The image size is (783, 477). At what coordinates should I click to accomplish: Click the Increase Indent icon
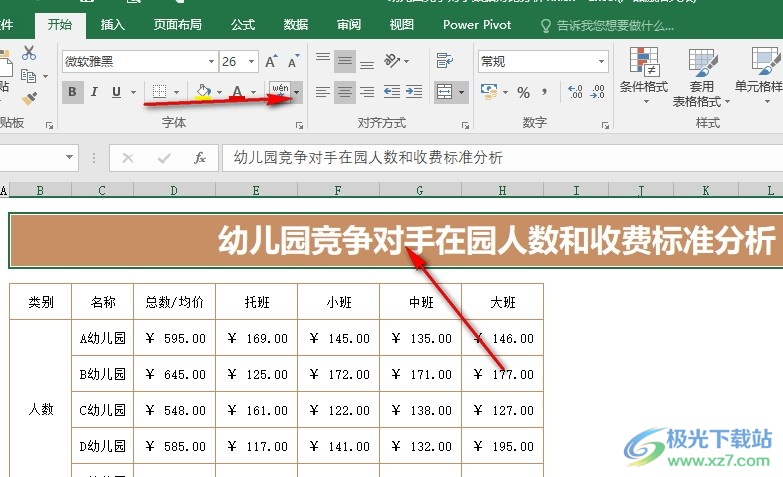pyautogui.click(x=412, y=93)
